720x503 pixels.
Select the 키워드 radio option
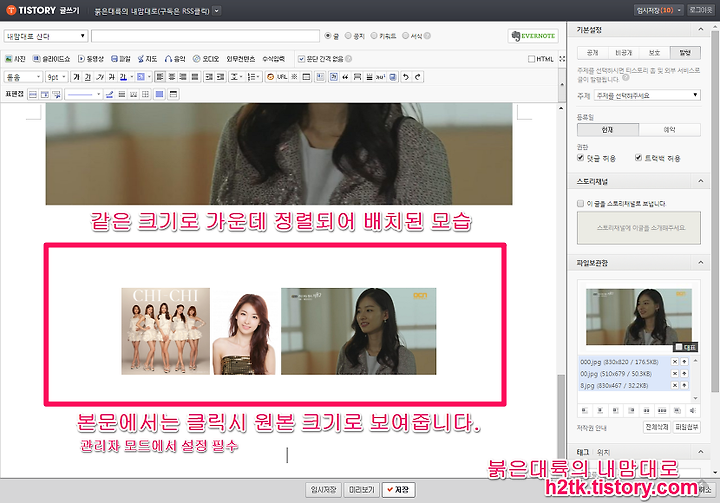click(374, 35)
